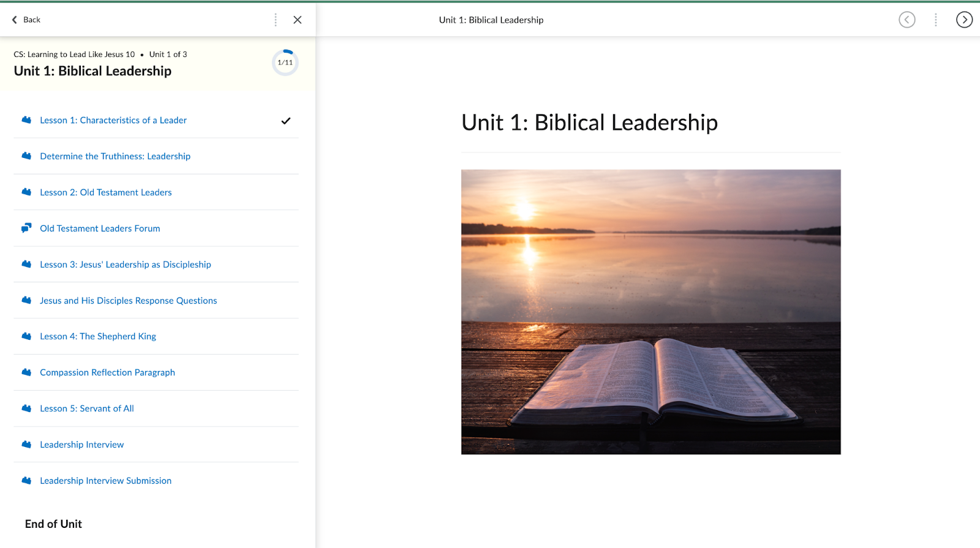Click icon beside Lesson 3: Jesus' Leadership
This screenshot has width=980, height=548.
[x=26, y=265]
